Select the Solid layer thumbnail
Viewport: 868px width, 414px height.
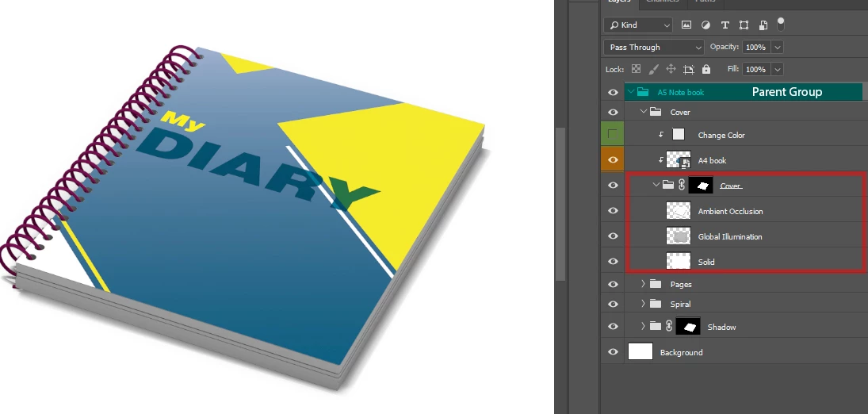(678, 262)
